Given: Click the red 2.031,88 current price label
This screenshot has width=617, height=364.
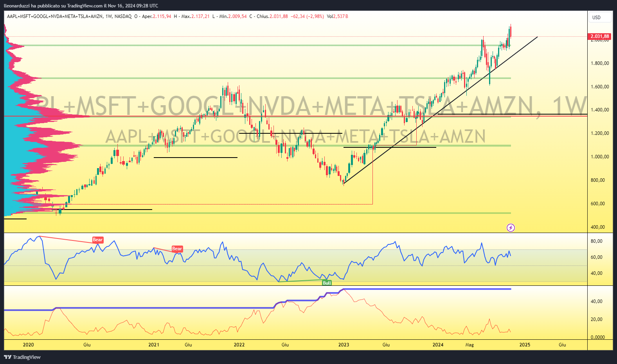Looking at the screenshot, I should pyautogui.click(x=599, y=36).
